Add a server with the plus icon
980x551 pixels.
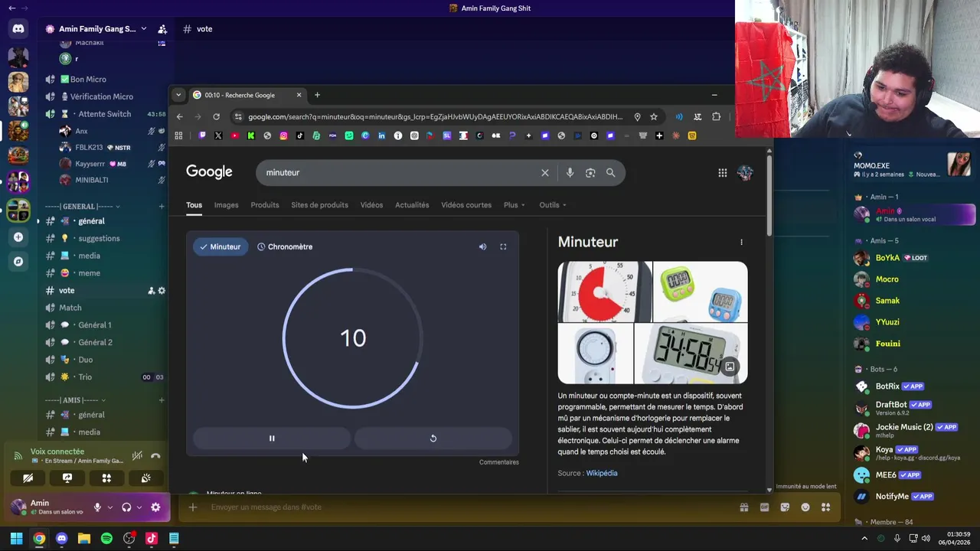pos(18,237)
